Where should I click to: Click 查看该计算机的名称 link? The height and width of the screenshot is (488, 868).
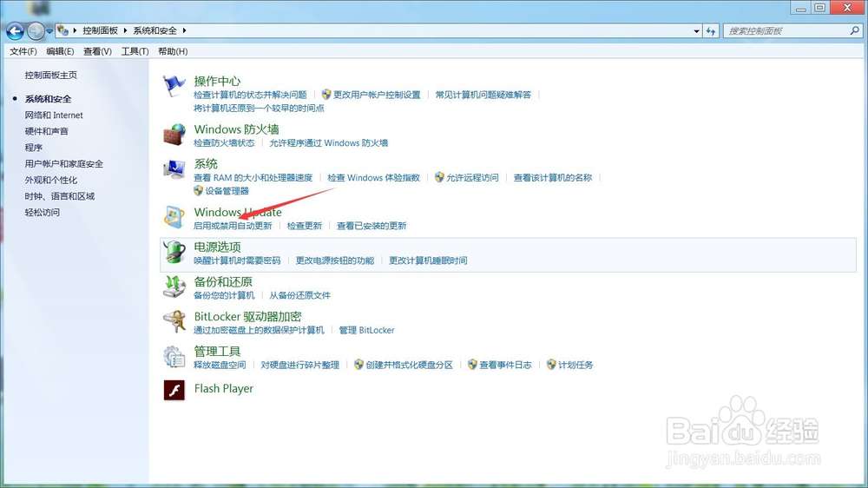(x=553, y=177)
